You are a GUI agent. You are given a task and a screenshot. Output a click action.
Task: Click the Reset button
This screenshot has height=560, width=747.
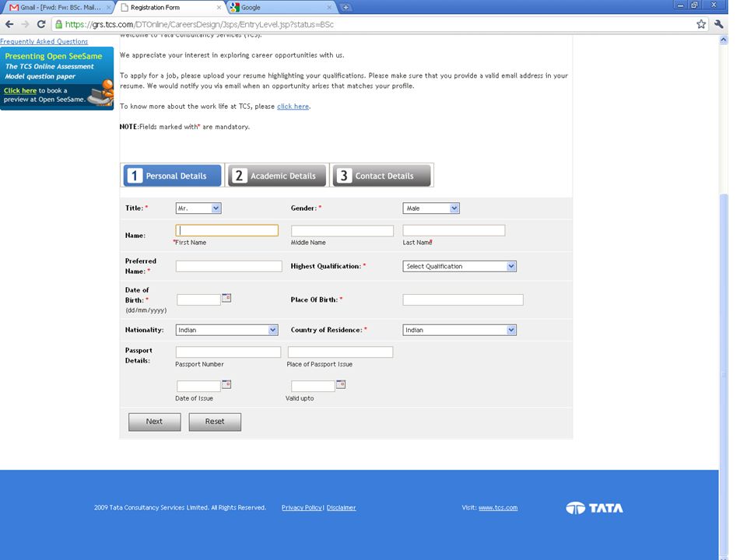point(215,422)
